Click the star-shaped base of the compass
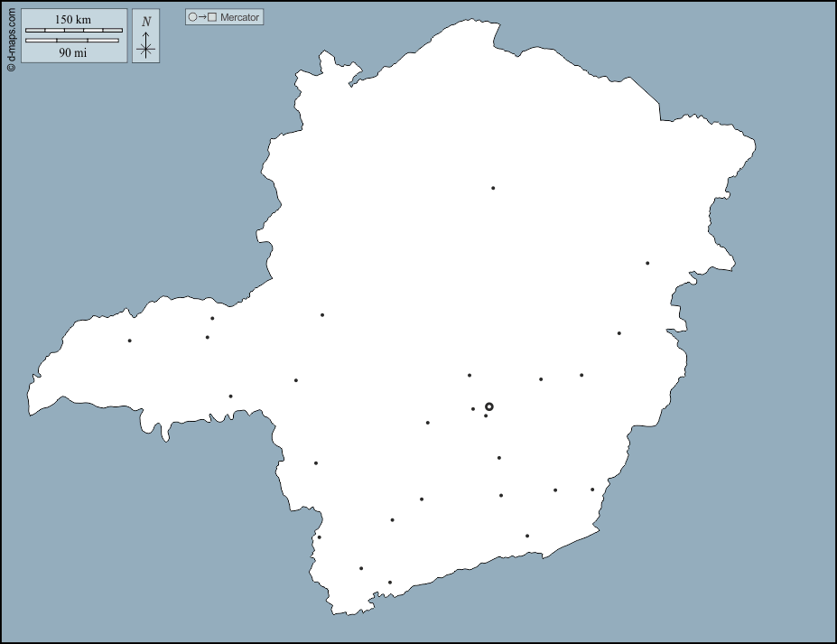The image size is (837, 644). [146, 49]
